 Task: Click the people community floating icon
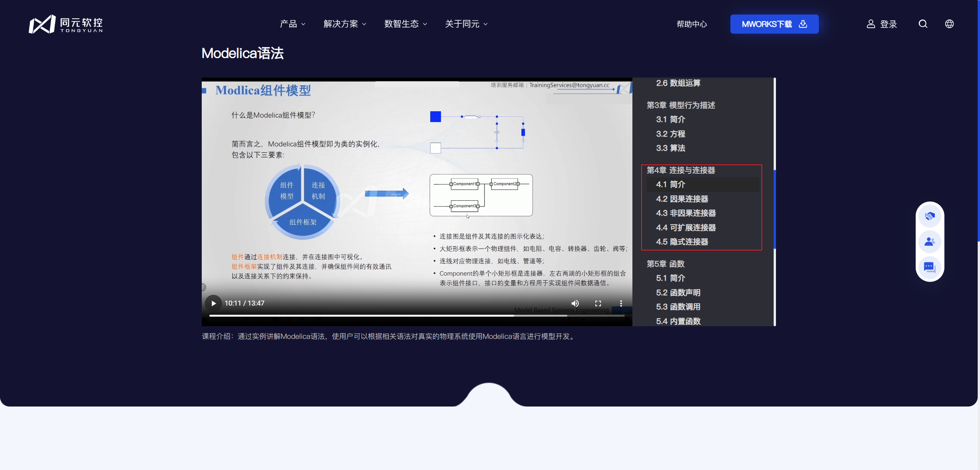(x=930, y=242)
